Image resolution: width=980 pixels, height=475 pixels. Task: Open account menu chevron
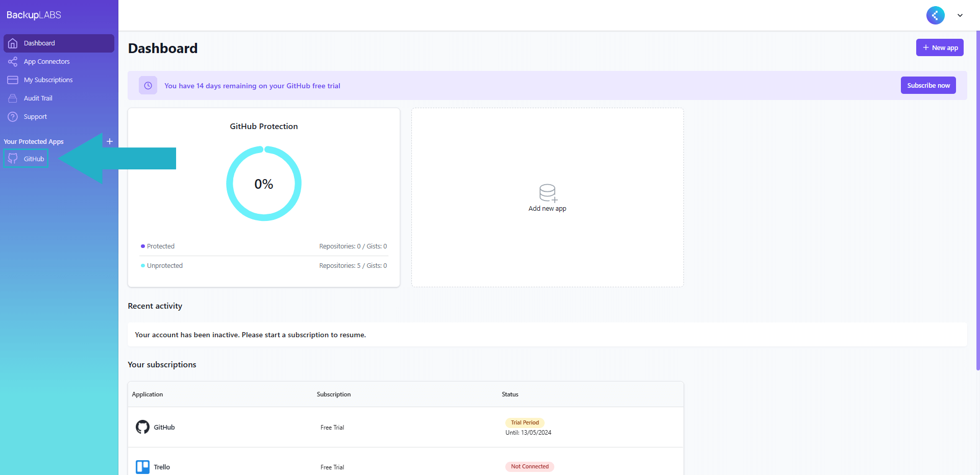coord(960,15)
